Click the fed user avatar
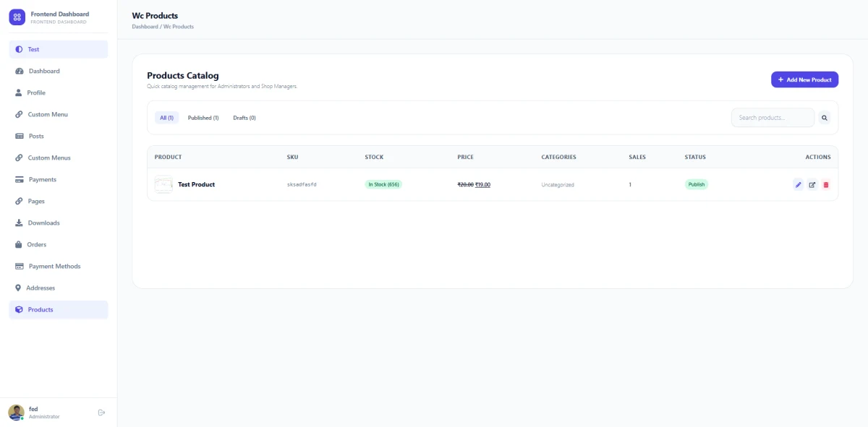This screenshot has width=868, height=427. (16, 413)
